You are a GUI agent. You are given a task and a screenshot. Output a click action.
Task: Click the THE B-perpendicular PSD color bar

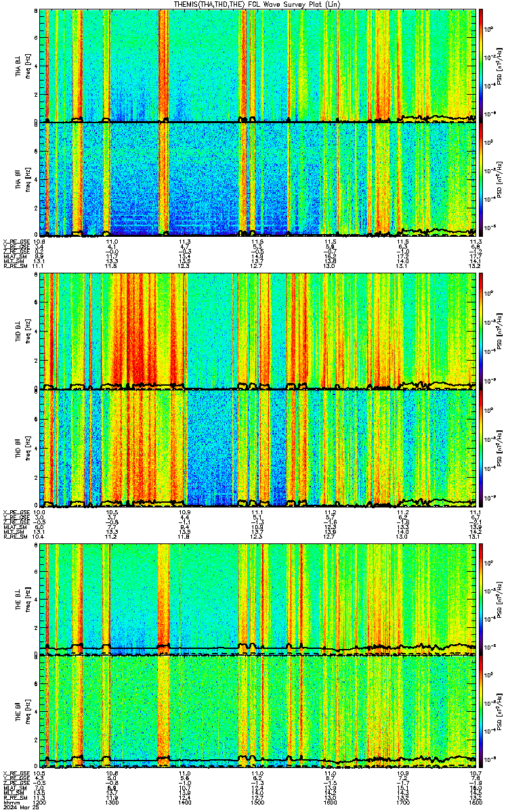[x=482, y=600]
